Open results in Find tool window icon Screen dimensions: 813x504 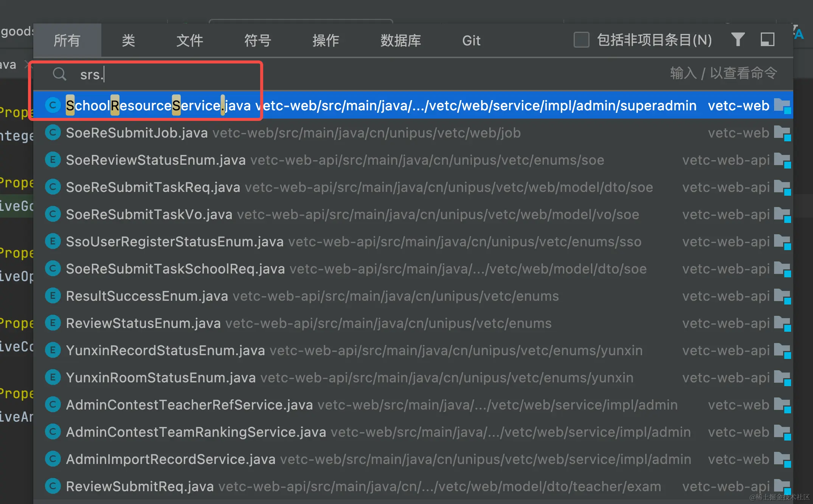click(767, 39)
